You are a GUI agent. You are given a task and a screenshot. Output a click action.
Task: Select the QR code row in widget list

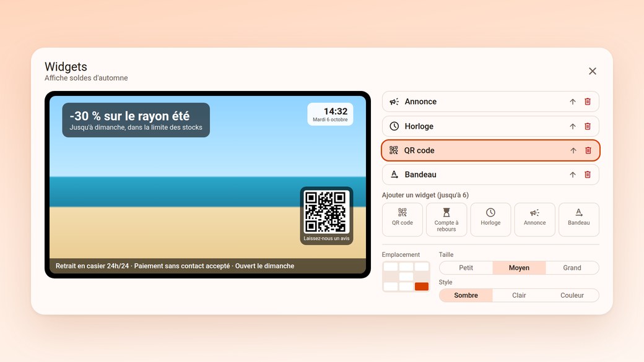(490, 150)
